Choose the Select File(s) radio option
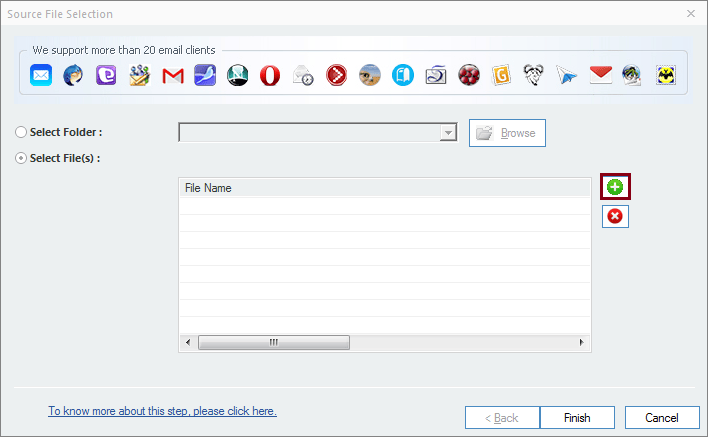 pos(21,158)
